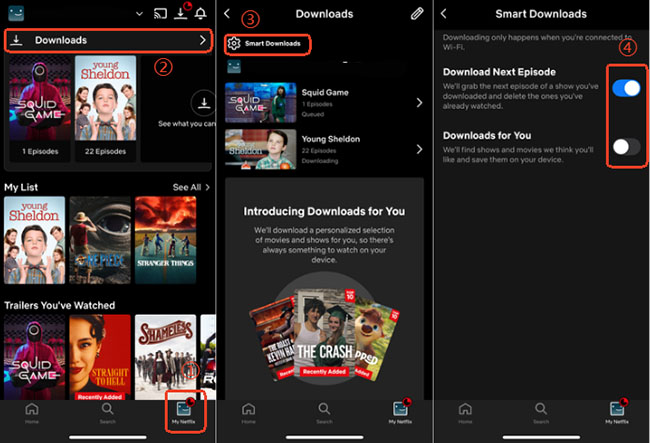Viewport: 650px width, 443px height.
Task: Go back from Smart Downloads screen
Action: 444,14
